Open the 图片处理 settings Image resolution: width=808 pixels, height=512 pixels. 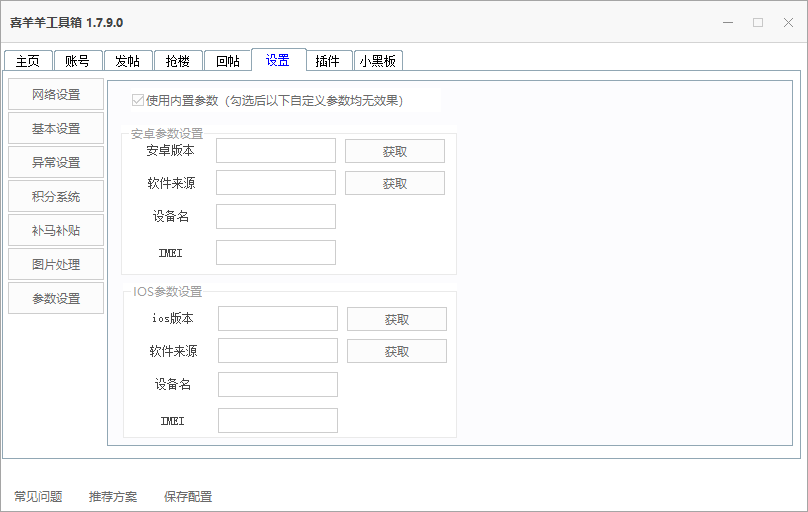[56, 265]
